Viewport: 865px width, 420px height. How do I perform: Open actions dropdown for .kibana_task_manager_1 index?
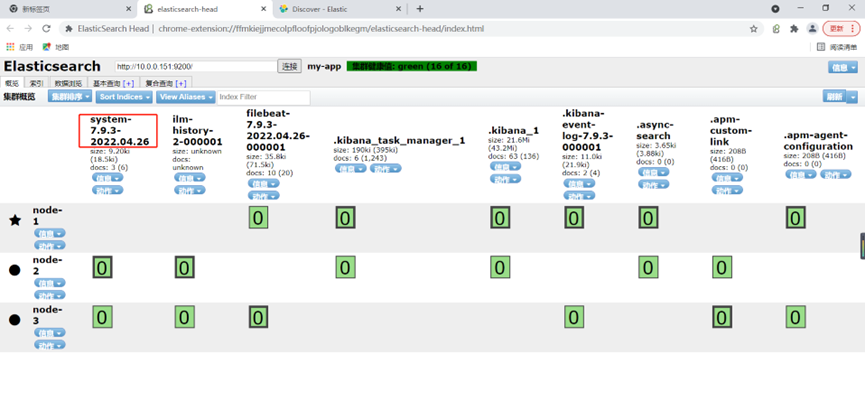tap(386, 168)
